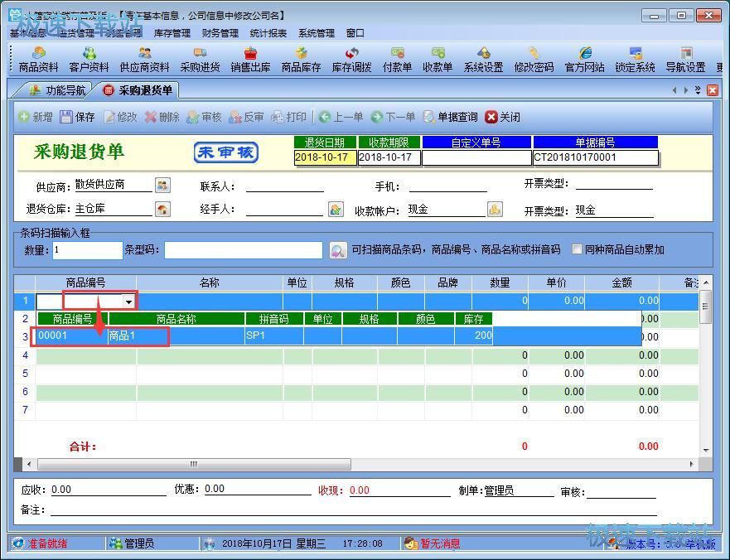
Task: Click the 采购进货 toolbar icon
Action: point(200,60)
